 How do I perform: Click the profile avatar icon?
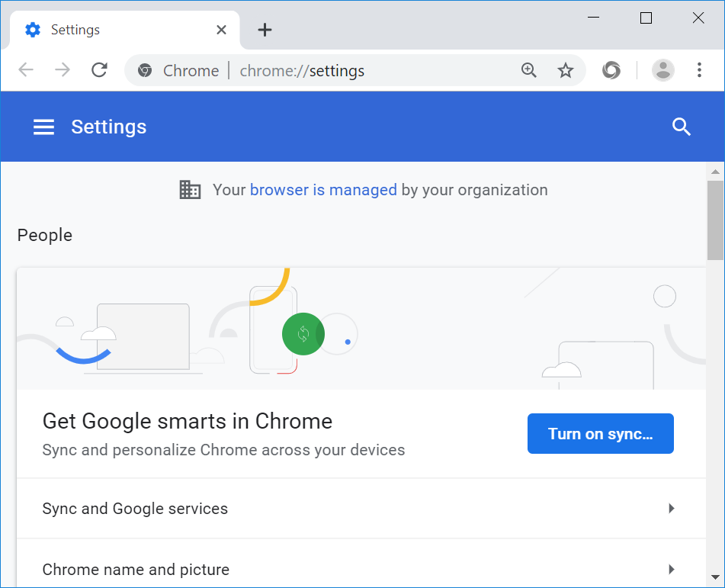click(x=663, y=71)
